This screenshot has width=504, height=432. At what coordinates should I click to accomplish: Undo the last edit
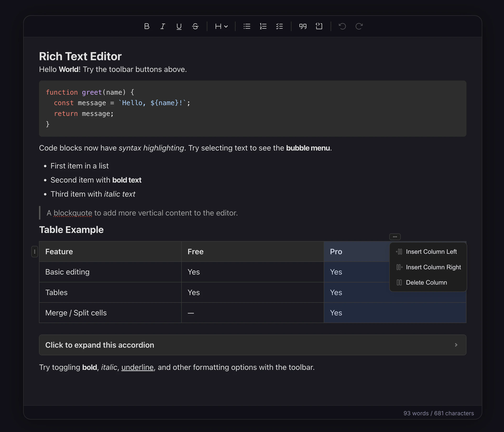click(342, 26)
